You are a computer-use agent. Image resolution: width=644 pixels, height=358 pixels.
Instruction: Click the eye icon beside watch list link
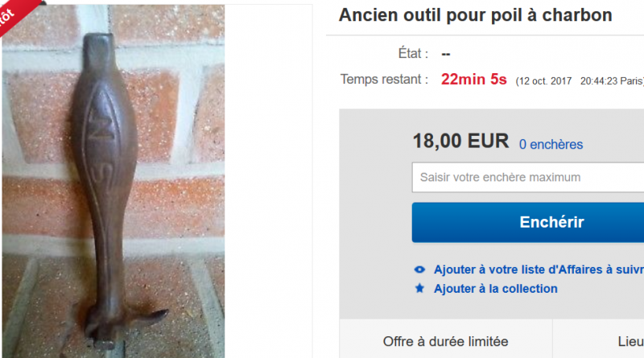coord(419,270)
